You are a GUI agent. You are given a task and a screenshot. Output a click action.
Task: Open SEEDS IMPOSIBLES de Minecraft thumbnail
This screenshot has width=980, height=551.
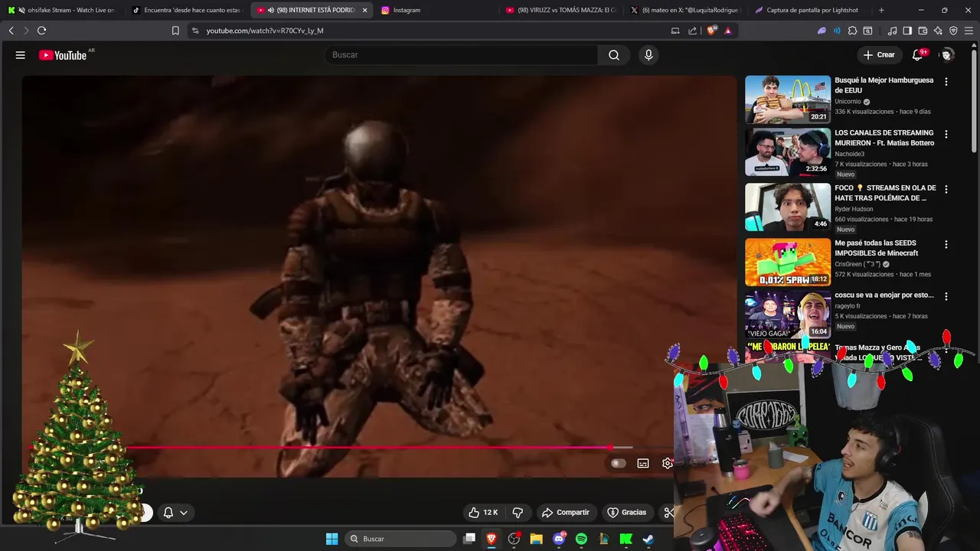point(788,262)
